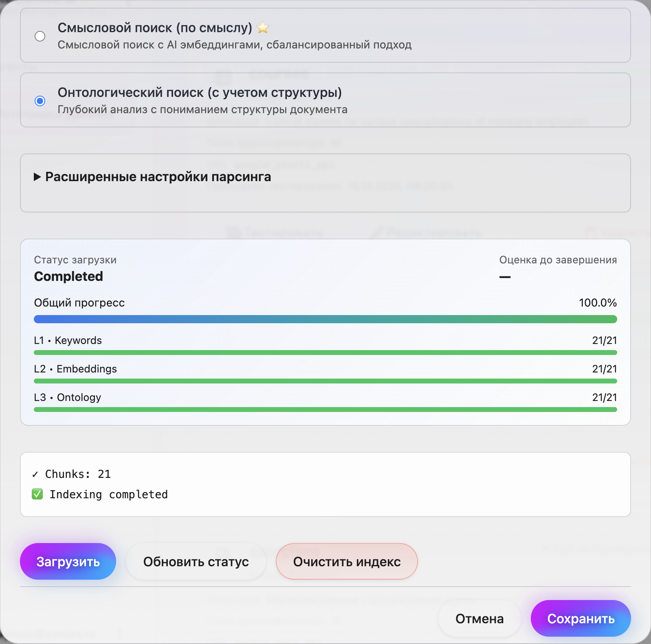This screenshot has width=651, height=644.
Task: Click the checkmark before Chunks: 21
Action: coord(35,473)
